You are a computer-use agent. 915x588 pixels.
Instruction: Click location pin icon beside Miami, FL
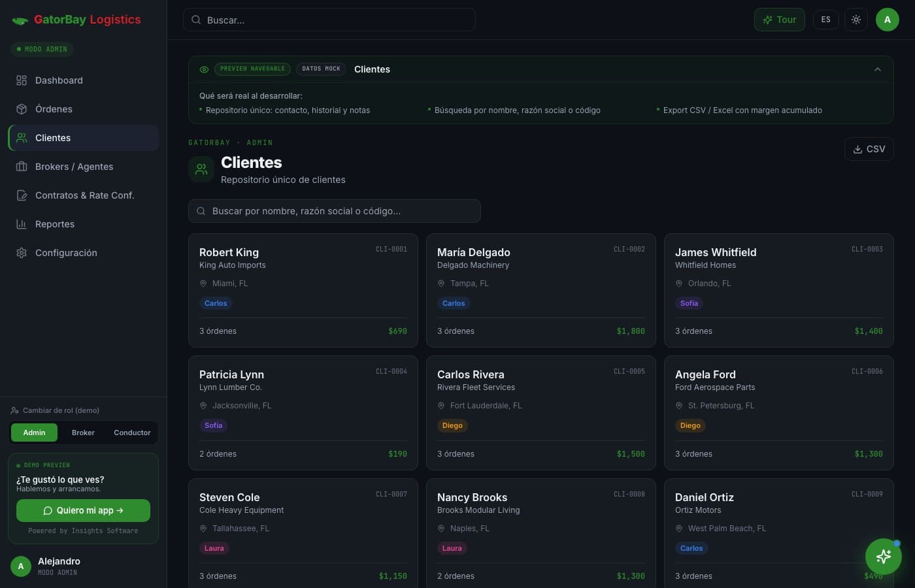[x=203, y=284]
